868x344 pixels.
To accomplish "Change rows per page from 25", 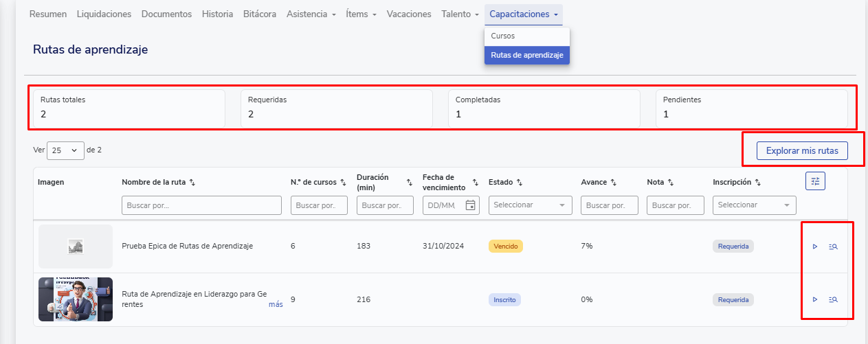I will [x=65, y=150].
